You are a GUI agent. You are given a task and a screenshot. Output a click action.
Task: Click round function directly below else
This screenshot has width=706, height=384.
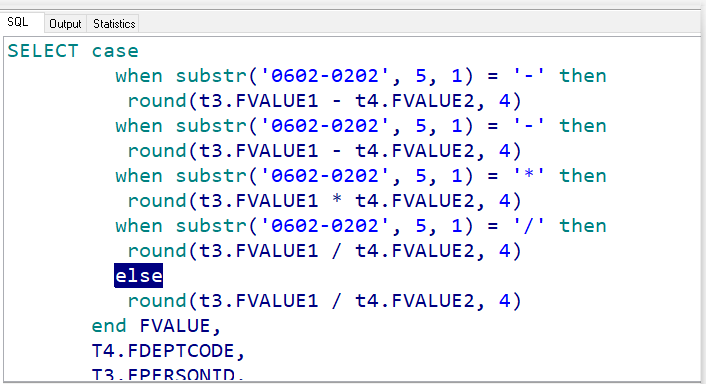click(x=157, y=301)
